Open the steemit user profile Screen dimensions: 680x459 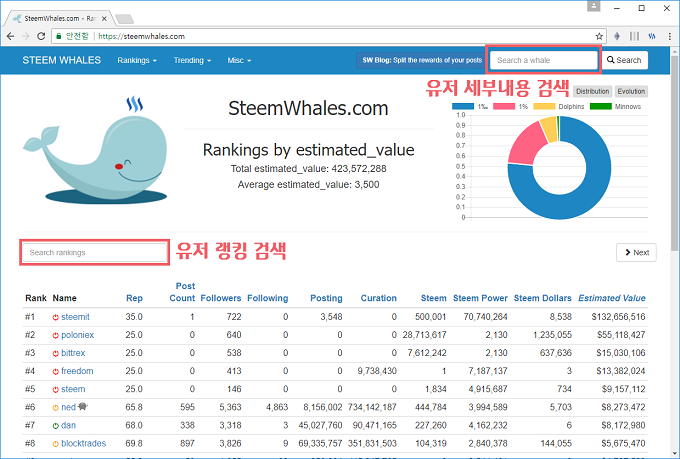(x=75, y=317)
